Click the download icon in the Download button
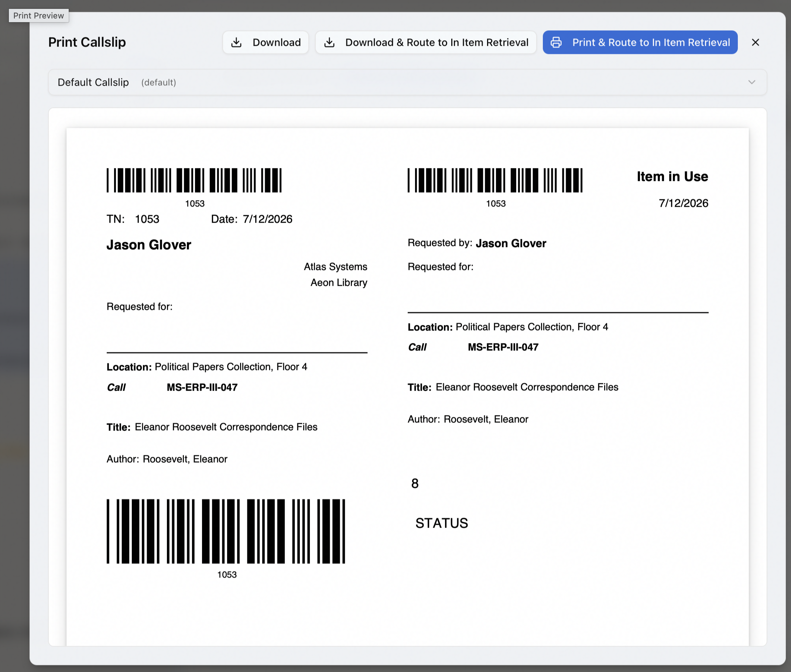791x672 pixels. pos(236,42)
